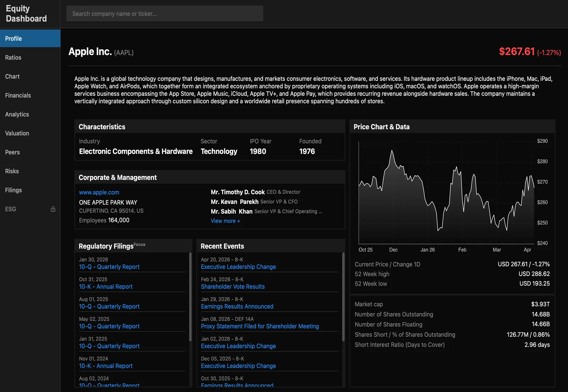Open Filings from the sidebar
This screenshot has height=392, width=568.
click(x=30, y=190)
